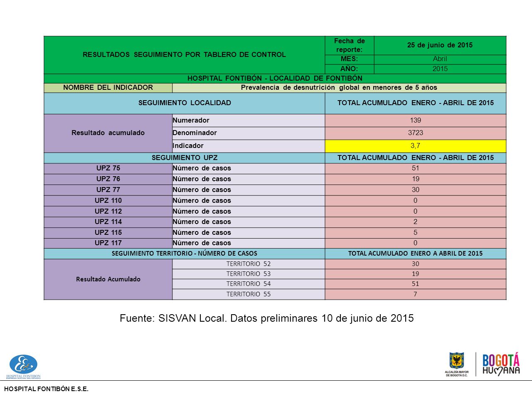Select the UPZ 115 row label
Screen dimensions: 532x399
coord(108,233)
